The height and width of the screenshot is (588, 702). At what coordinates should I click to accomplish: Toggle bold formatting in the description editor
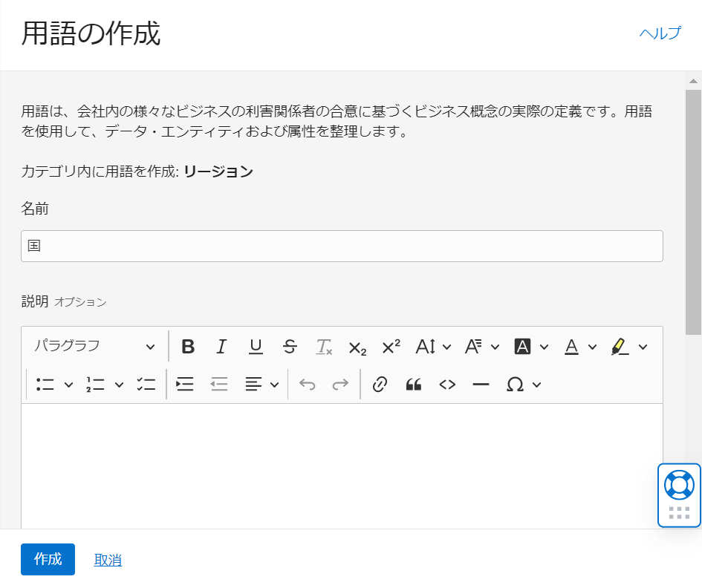pos(188,347)
